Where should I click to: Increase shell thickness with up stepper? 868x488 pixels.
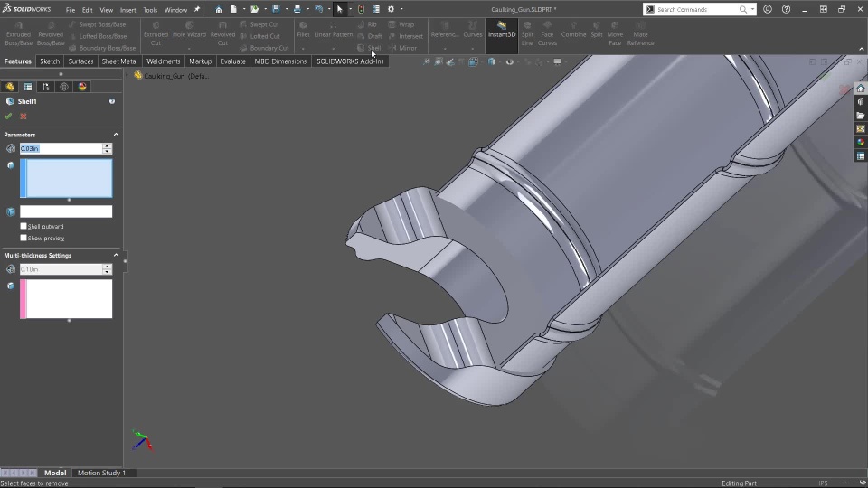pos(107,145)
